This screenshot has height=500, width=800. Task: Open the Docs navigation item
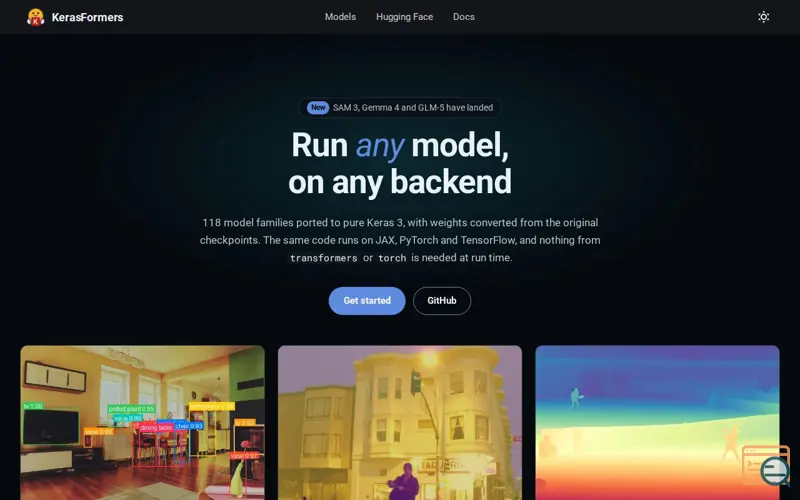click(x=464, y=17)
